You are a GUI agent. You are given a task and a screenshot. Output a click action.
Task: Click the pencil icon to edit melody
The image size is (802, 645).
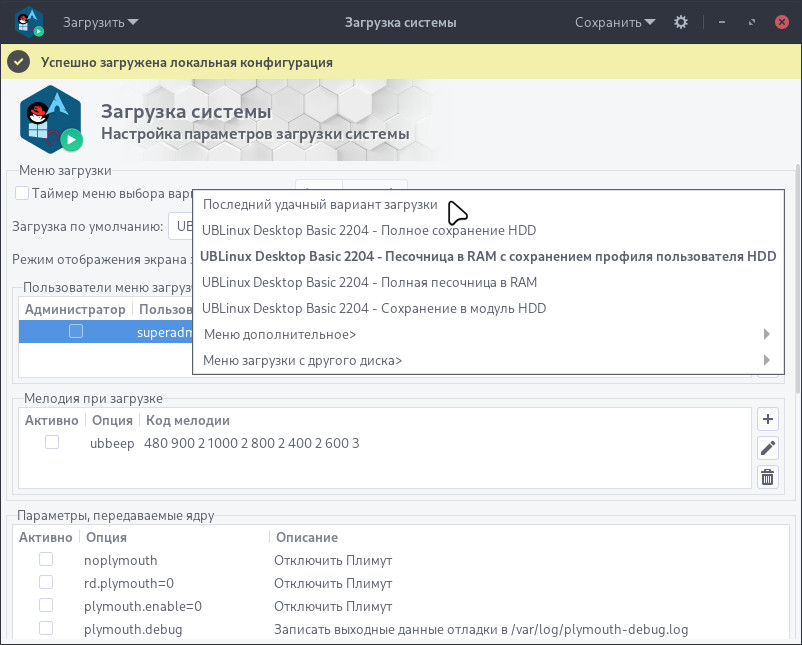click(x=767, y=448)
